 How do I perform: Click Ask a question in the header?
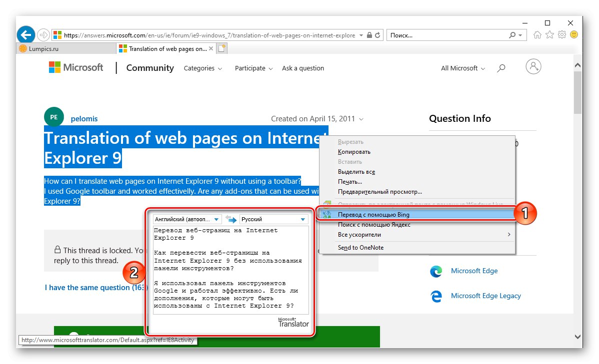[303, 68]
